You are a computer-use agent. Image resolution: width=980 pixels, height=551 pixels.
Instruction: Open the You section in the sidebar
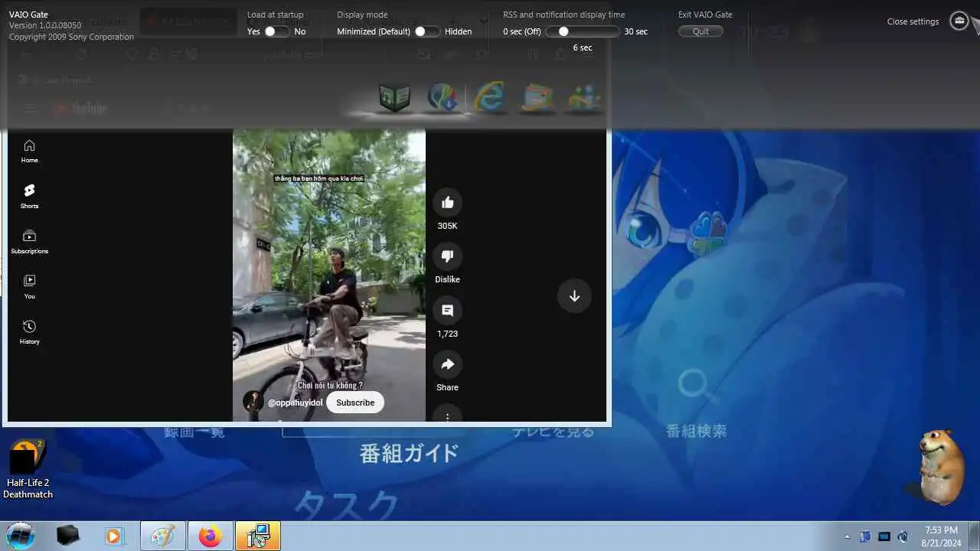[29, 286]
